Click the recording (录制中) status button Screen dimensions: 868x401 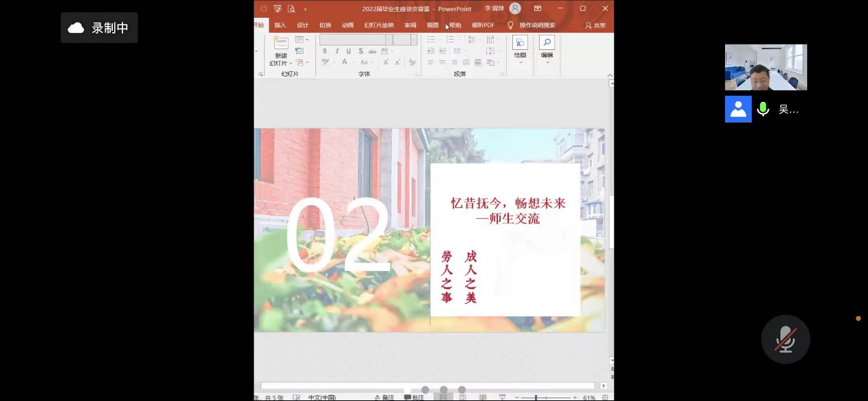click(99, 28)
